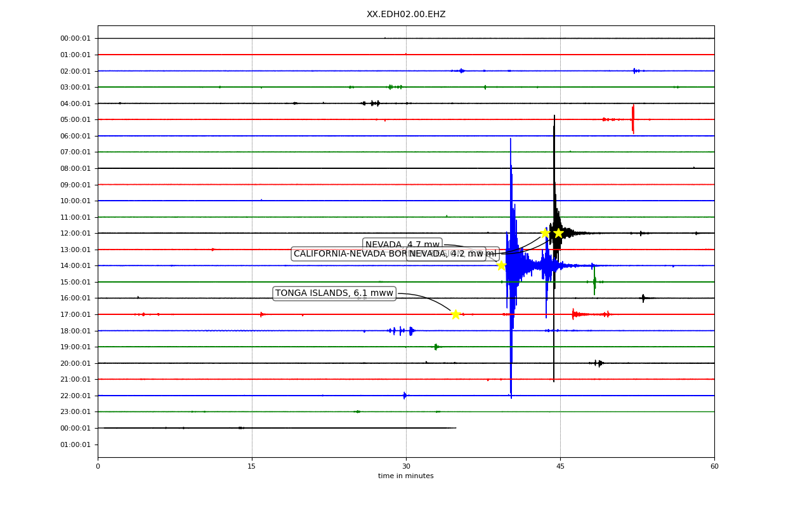The height and width of the screenshot is (508, 812).
Task: Click the "CALIFORNIA-NEVADA BOR" annotation label
Action: [x=349, y=254]
